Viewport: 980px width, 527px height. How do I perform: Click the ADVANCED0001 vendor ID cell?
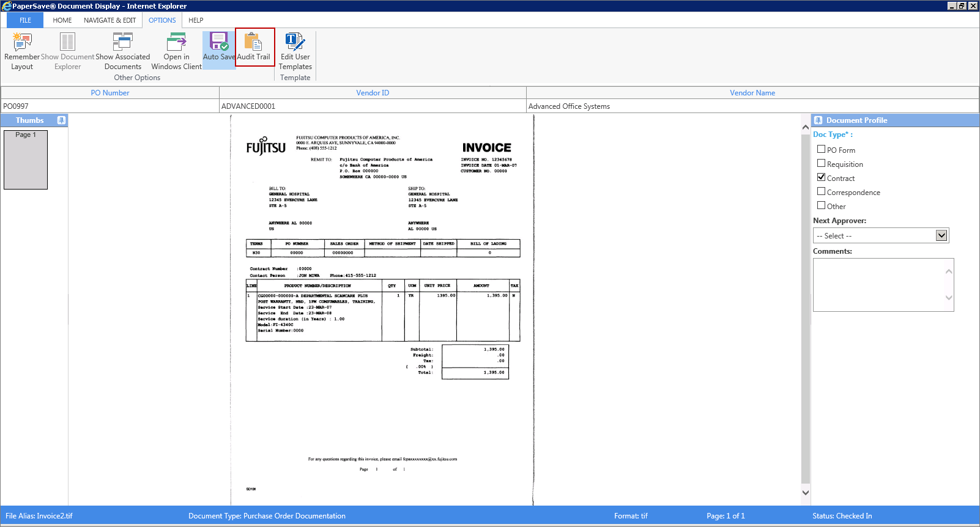373,106
